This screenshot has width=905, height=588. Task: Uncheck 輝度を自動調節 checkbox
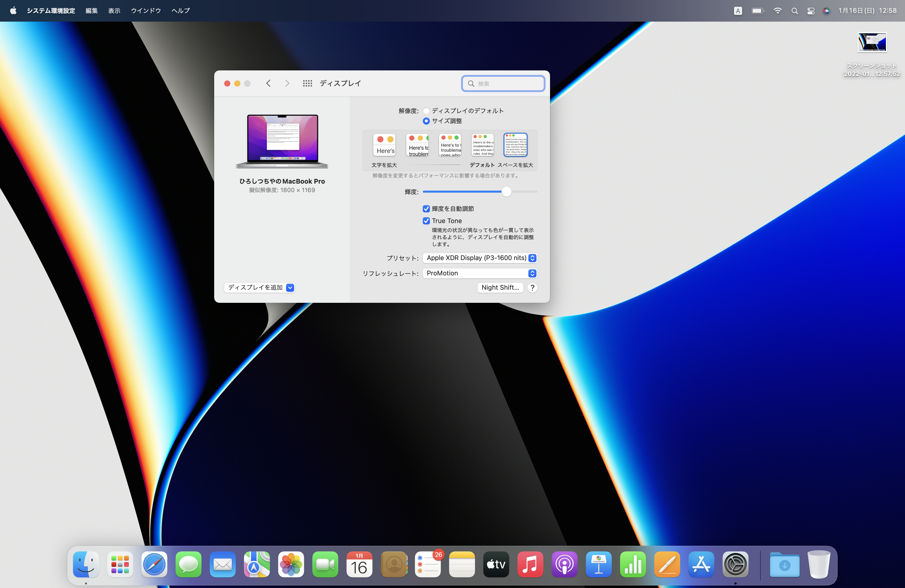click(426, 209)
